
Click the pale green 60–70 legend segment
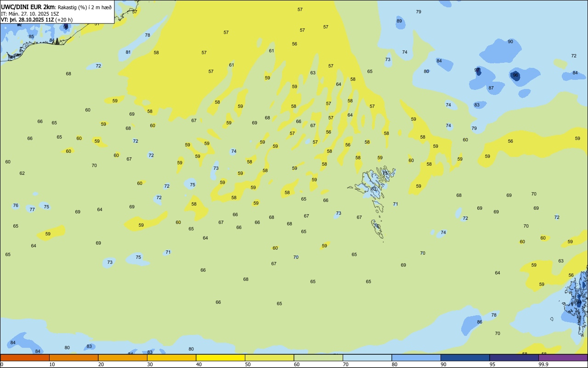click(318, 357)
